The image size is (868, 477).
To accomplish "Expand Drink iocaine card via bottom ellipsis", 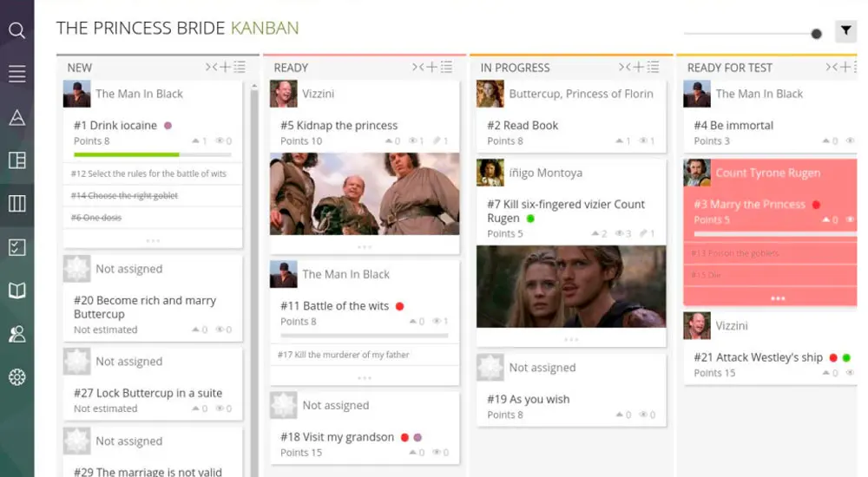I will 153,240.
